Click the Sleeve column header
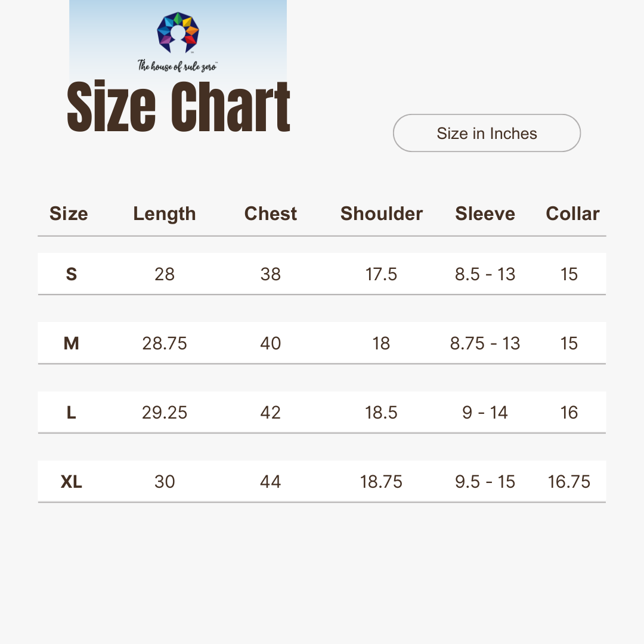Viewport: 644px width, 644px height. 485,213
